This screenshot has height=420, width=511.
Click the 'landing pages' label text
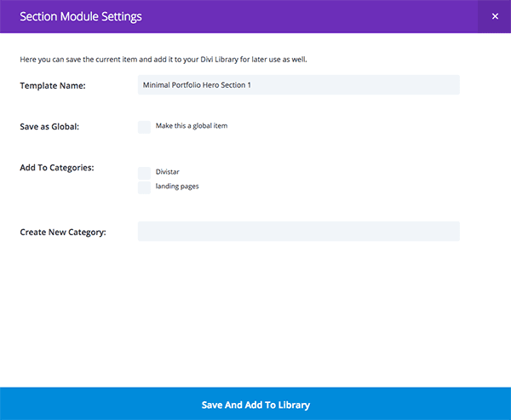pyautogui.click(x=177, y=186)
